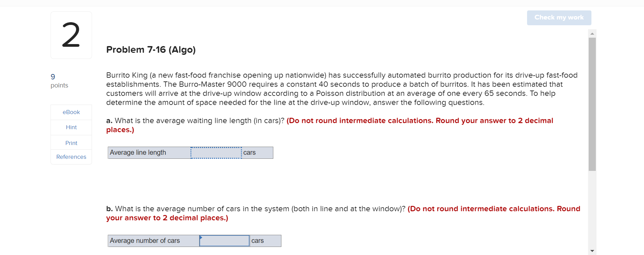Click the scrollbar down arrow
This screenshot has width=644, height=255.
click(x=592, y=251)
